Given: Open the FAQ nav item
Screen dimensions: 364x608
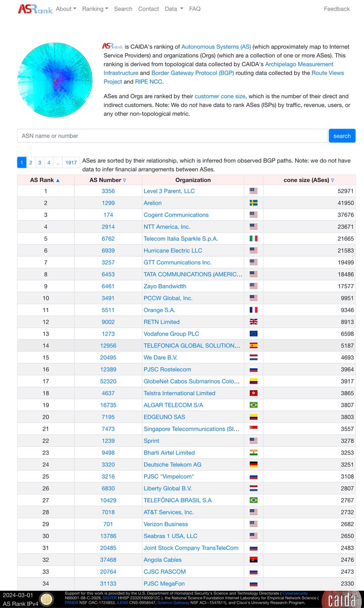Looking at the screenshot, I should (x=195, y=9).
